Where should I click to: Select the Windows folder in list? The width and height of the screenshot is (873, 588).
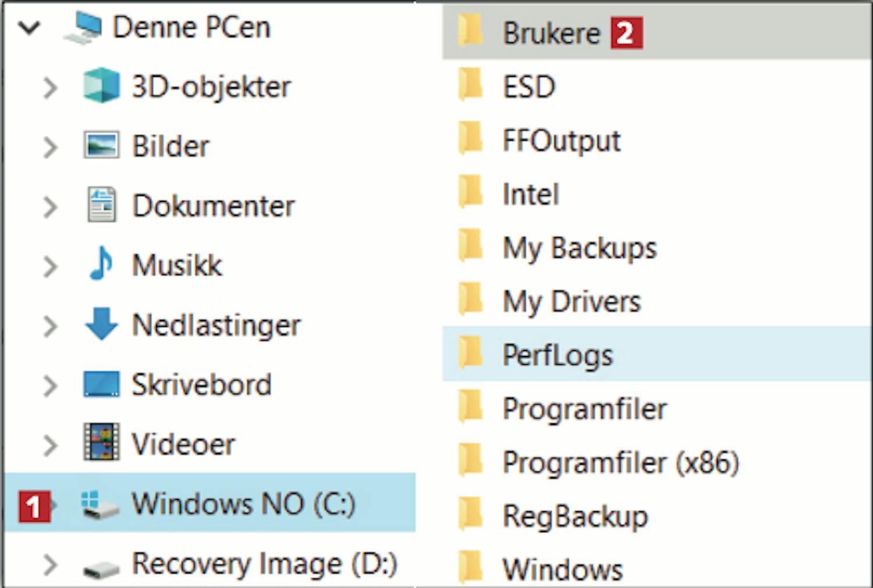coord(562,569)
